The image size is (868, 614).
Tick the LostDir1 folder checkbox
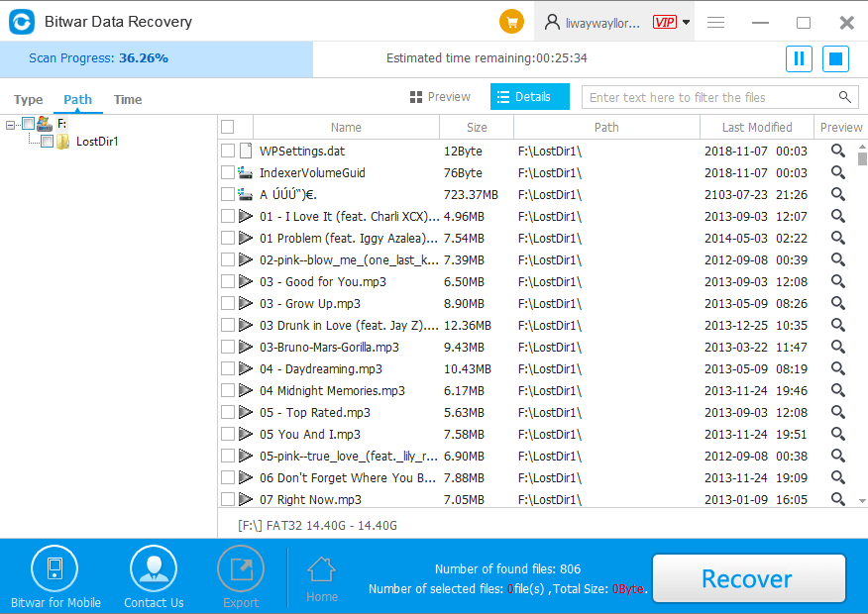(x=47, y=142)
